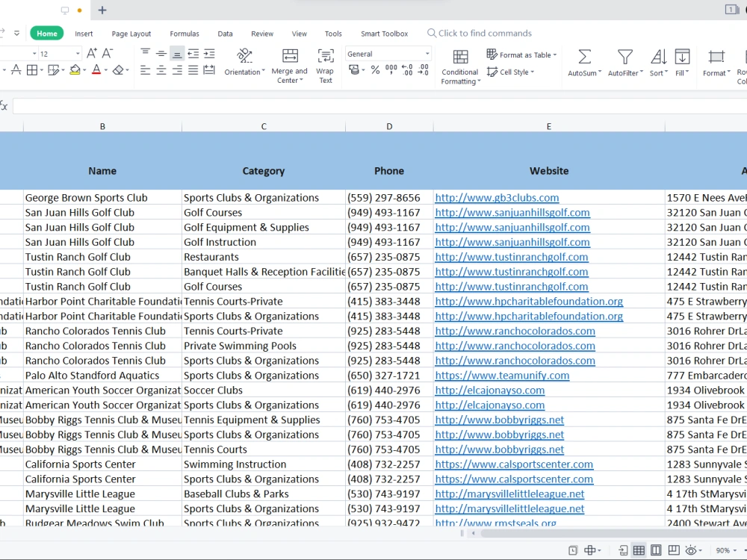
Task: Open the Tools tab
Action: point(333,34)
